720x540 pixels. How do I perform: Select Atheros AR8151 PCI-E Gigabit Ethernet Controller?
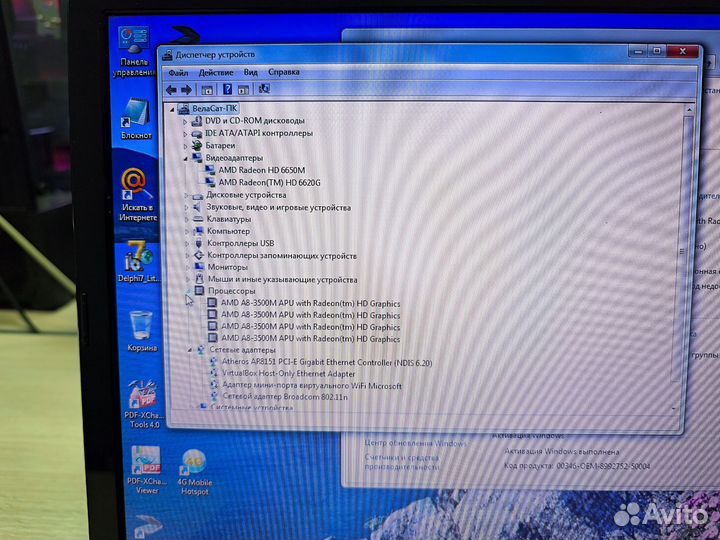pos(327,362)
